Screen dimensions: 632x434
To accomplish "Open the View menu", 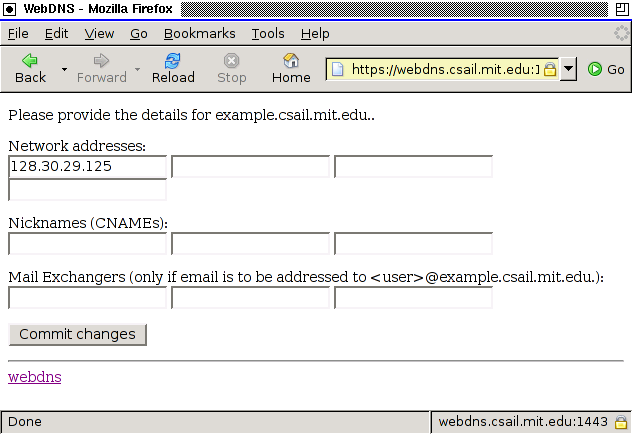I will point(99,33).
